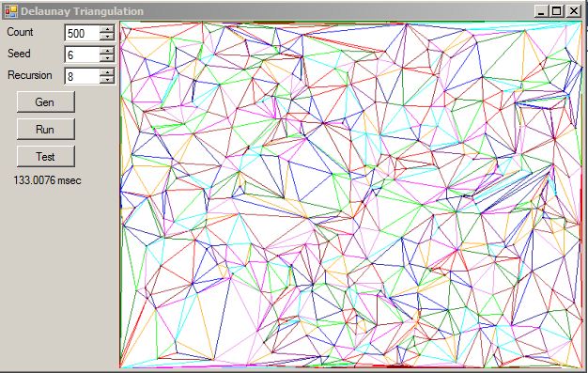This screenshot has height=373, width=588.
Task: Minimize the Delaunay Triangulation window
Action: click(x=541, y=11)
